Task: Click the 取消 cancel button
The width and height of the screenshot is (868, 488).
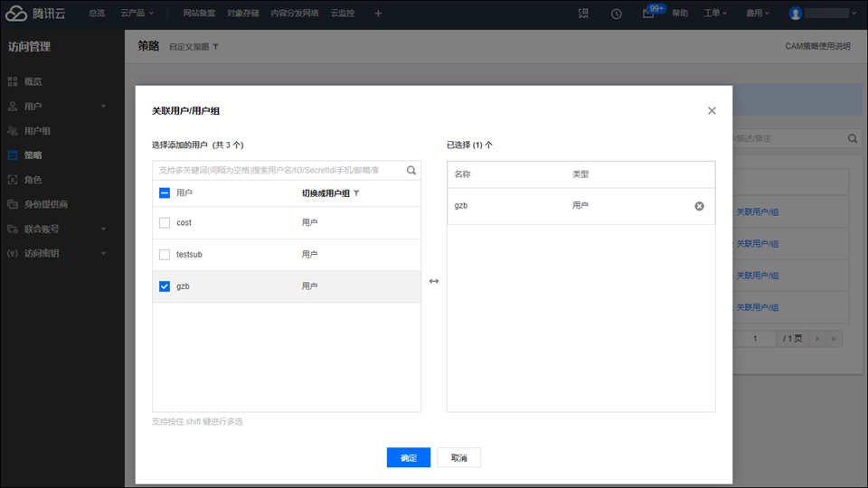Action: [458, 457]
